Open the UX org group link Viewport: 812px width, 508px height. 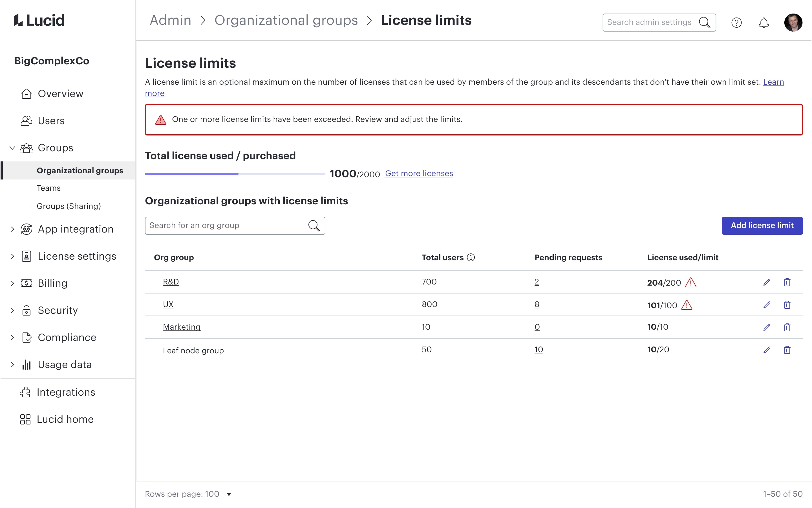tap(168, 305)
